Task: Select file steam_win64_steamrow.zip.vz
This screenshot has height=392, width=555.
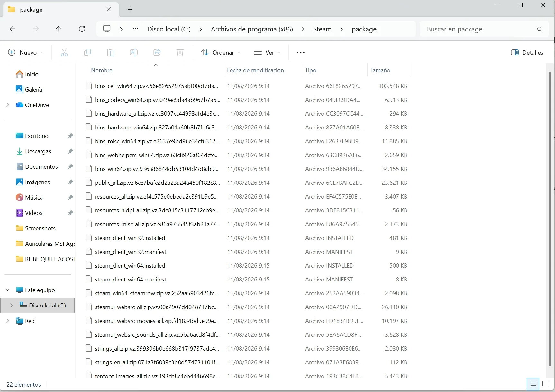Action: pyautogui.click(x=157, y=293)
